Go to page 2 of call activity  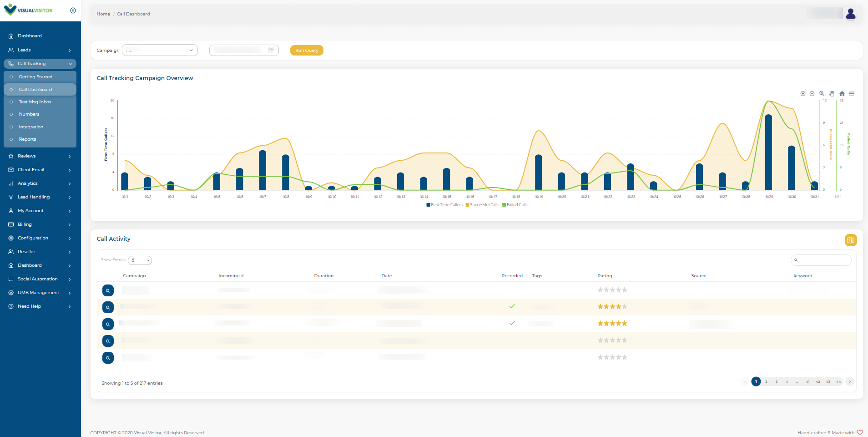tap(766, 381)
